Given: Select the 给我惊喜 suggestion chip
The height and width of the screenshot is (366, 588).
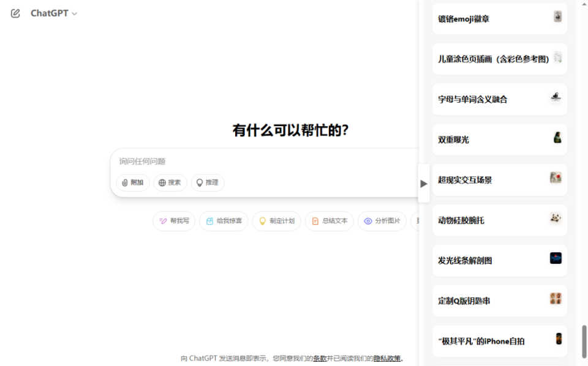Looking at the screenshot, I should click(x=224, y=221).
